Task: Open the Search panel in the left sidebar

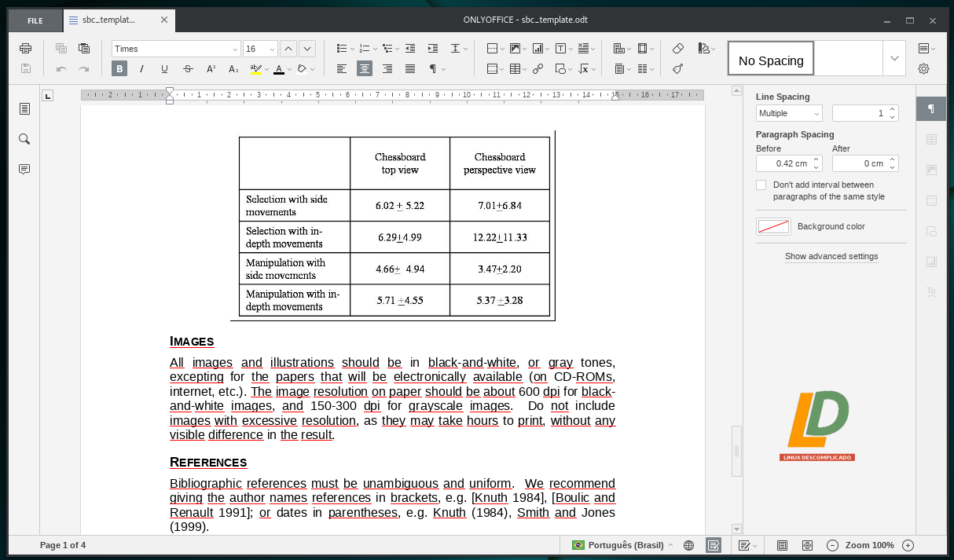Action: pyautogui.click(x=24, y=139)
